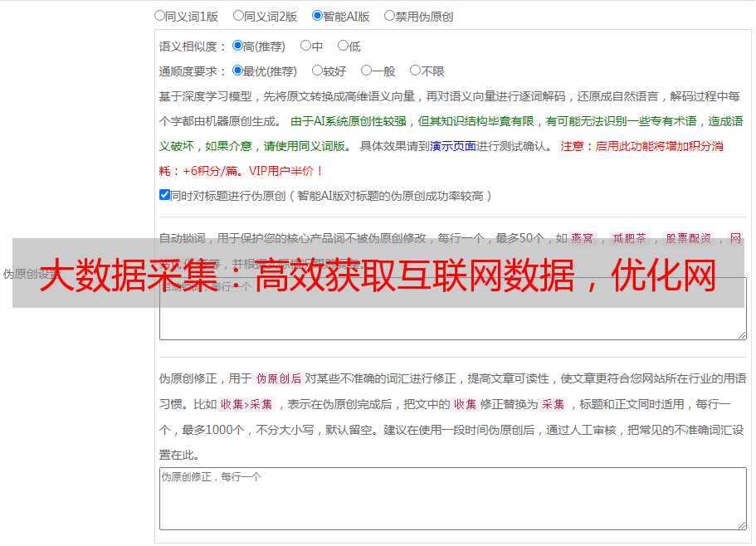The height and width of the screenshot is (546, 756).
Task: Click the 语义相似度 label
Action: pos(193,46)
